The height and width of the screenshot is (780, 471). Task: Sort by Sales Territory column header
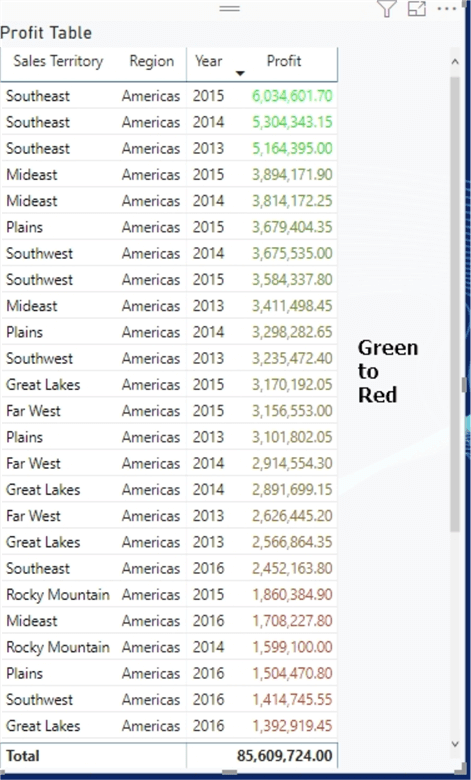click(58, 61)
